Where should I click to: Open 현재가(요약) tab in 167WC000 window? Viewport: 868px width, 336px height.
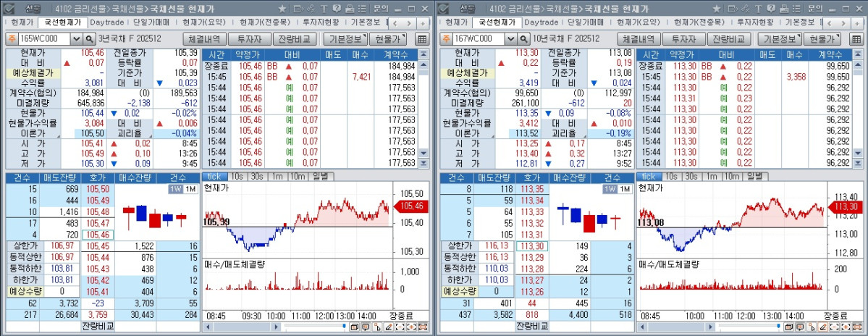tap(639, 22)
